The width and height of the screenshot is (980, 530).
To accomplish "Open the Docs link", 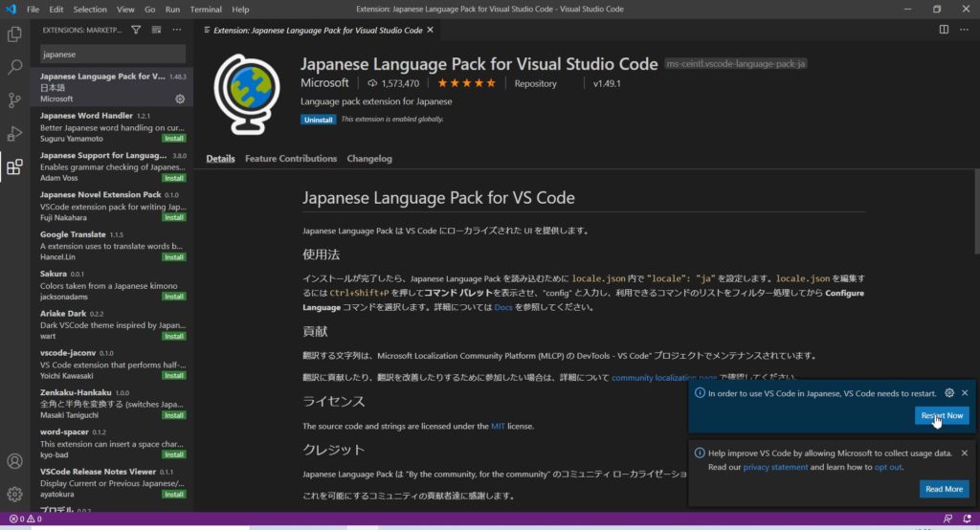I will [503, 307].
